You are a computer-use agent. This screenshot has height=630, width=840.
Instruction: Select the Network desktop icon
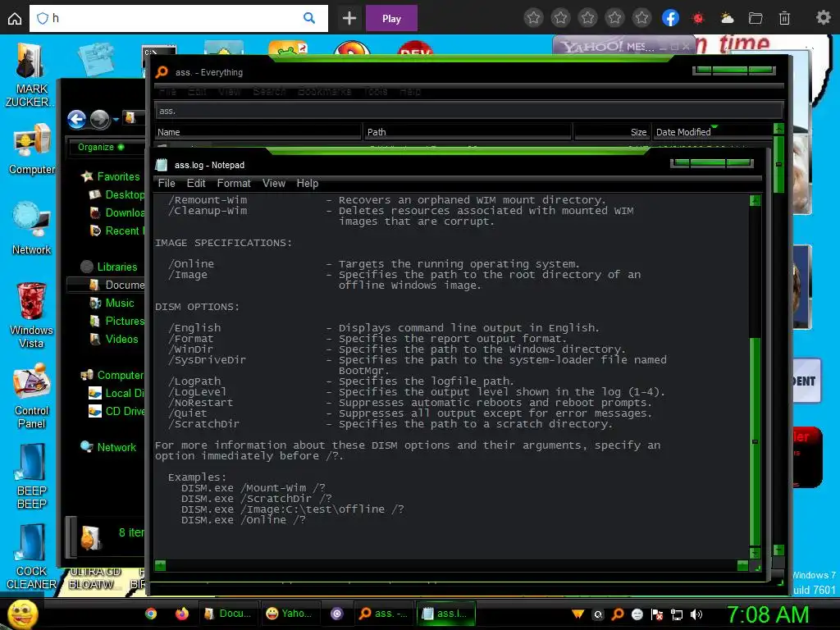coord(32,229)
